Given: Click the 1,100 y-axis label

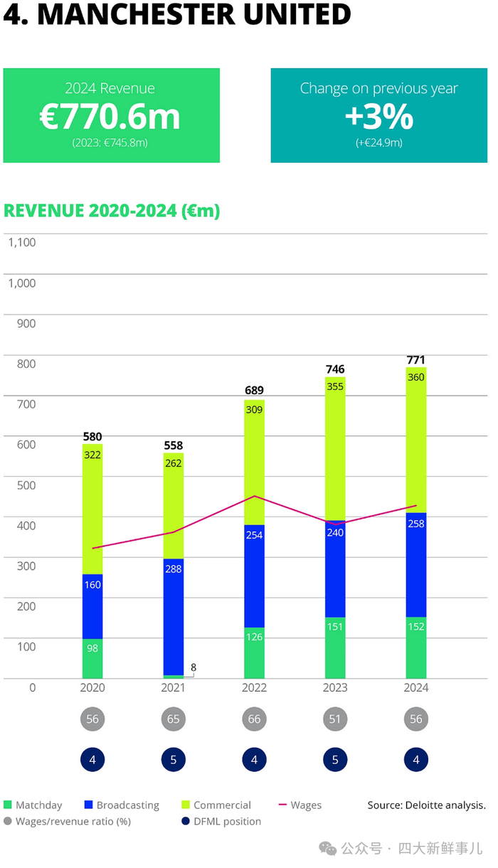Looking at the screenshot, I should click(x=21, y=243).
